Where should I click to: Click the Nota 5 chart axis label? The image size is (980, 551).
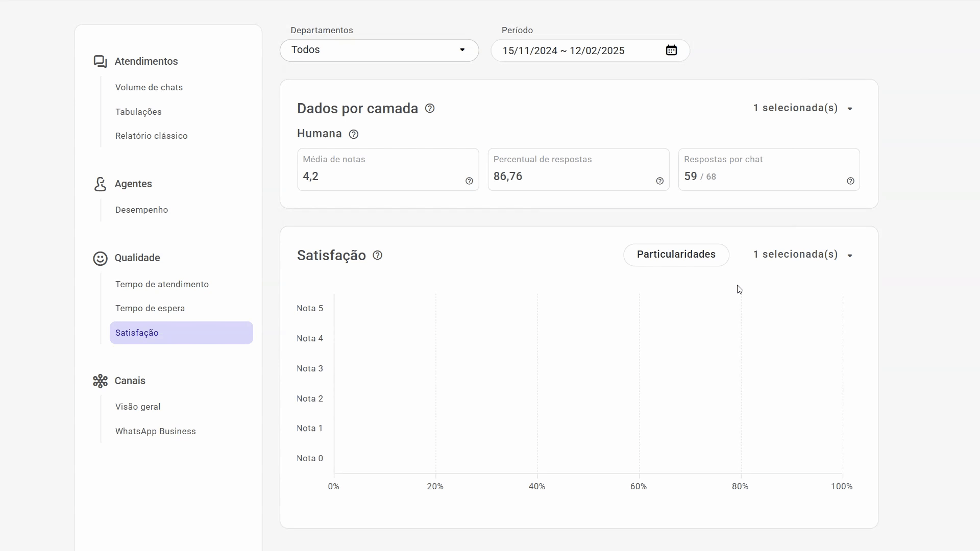coord(310,308)
